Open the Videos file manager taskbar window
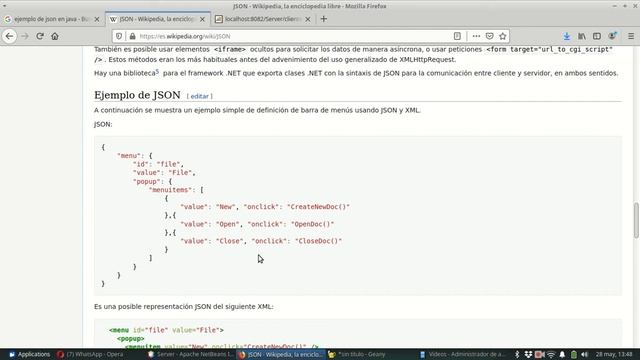This screenshot has width=640, height=360. pos(462,354)
